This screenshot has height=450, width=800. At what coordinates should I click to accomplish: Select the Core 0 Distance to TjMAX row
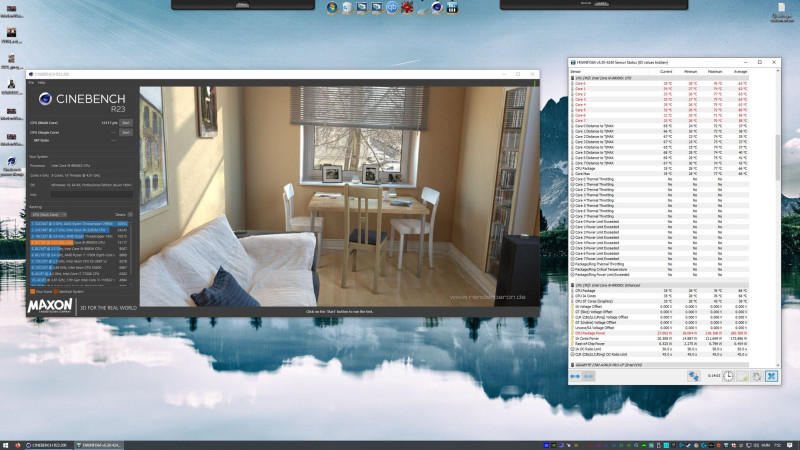(x=660, y=126)
